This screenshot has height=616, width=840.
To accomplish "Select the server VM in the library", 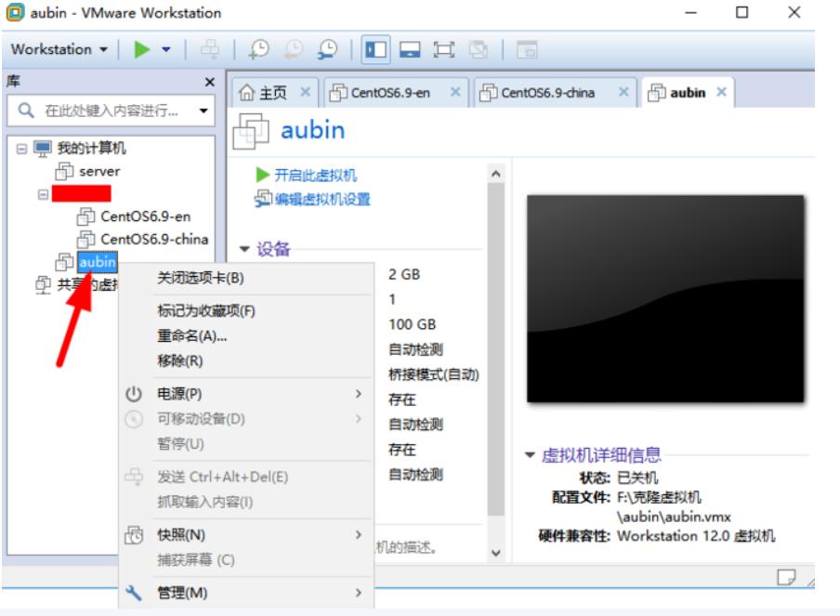I will coord(99,171).
